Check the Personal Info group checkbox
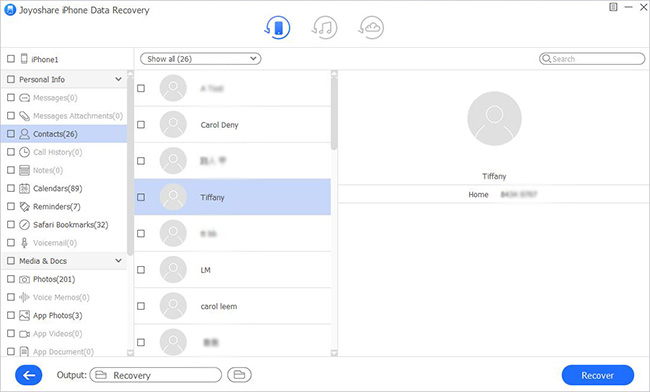 click(x=11, y=79)
